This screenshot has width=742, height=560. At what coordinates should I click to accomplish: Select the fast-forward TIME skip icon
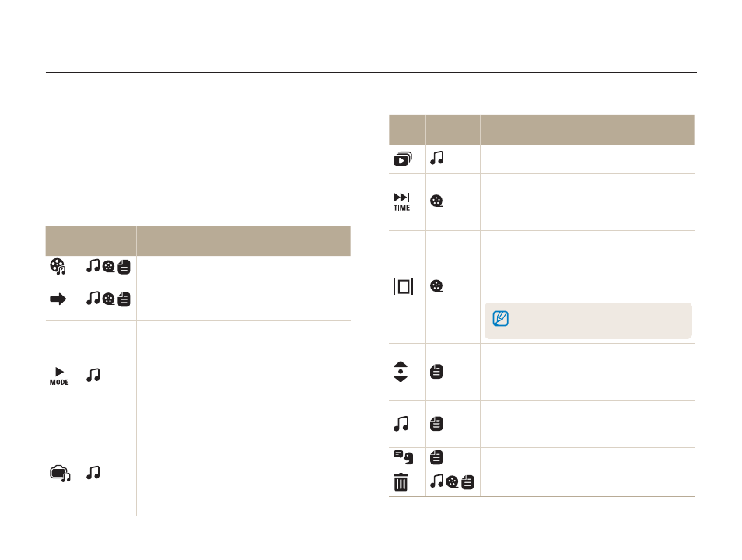coord(402,201)
